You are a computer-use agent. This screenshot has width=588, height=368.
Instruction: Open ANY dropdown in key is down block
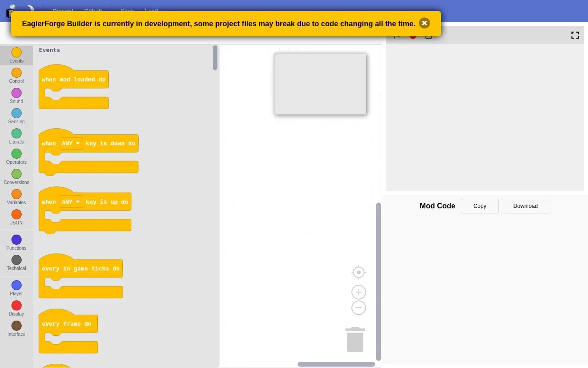pos(71,144)
